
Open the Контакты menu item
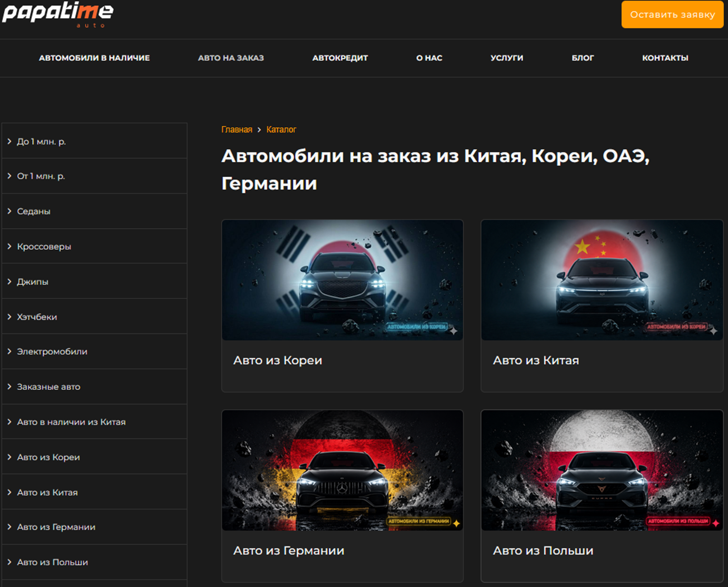(x=665, y=58)
